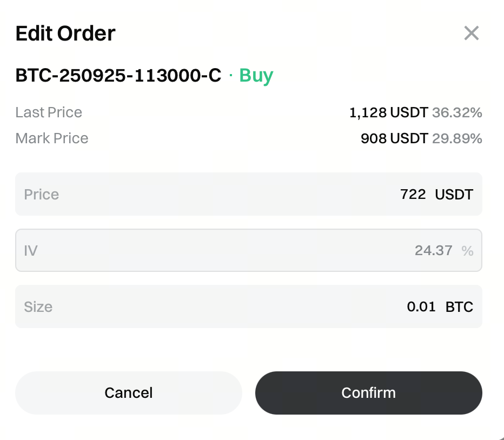Image resolution: width=504 pixels, height=440 pixels.
Task: Click the USDT unit in Price field
Action: click(x=454, y=194)
